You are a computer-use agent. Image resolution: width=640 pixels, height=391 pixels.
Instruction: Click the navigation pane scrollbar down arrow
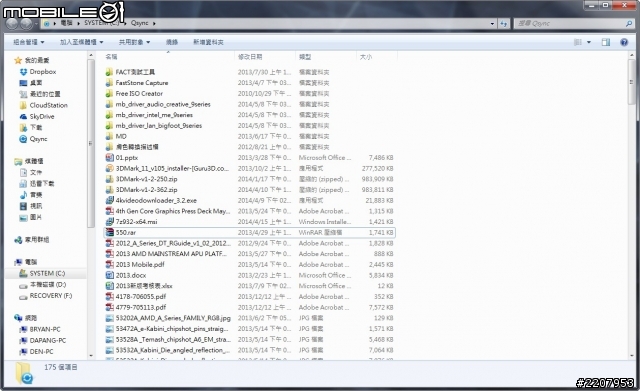pyautogui.click(x=91, y=355)
